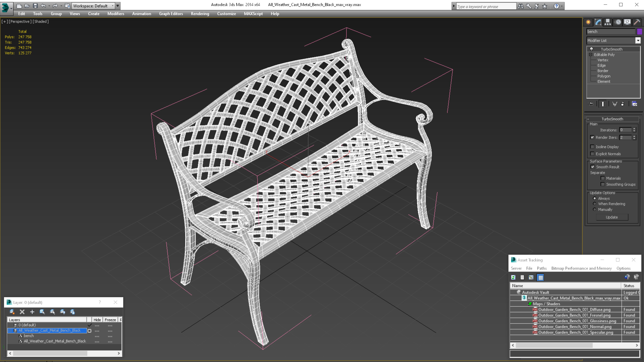Image resolution: width=644 pixels, height=362 pixels.
Task: Select the When Rendering radio option
Action: click(x=595, y=204)
